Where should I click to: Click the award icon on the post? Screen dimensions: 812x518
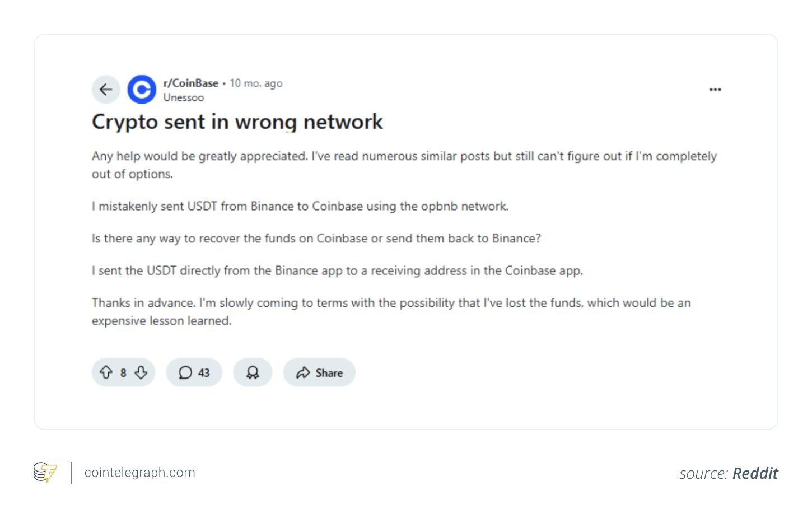pos(253,372)
